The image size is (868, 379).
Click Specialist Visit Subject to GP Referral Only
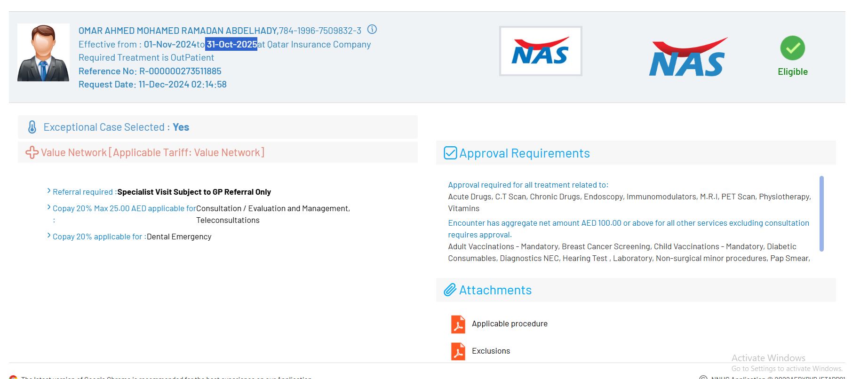click(x=194, y=192)
